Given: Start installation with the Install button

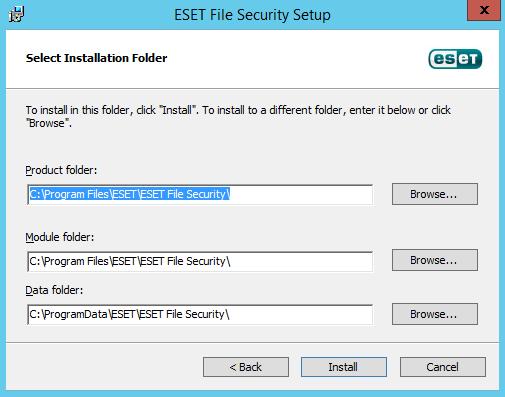Looking at the screenshot, I should (344, 367).
